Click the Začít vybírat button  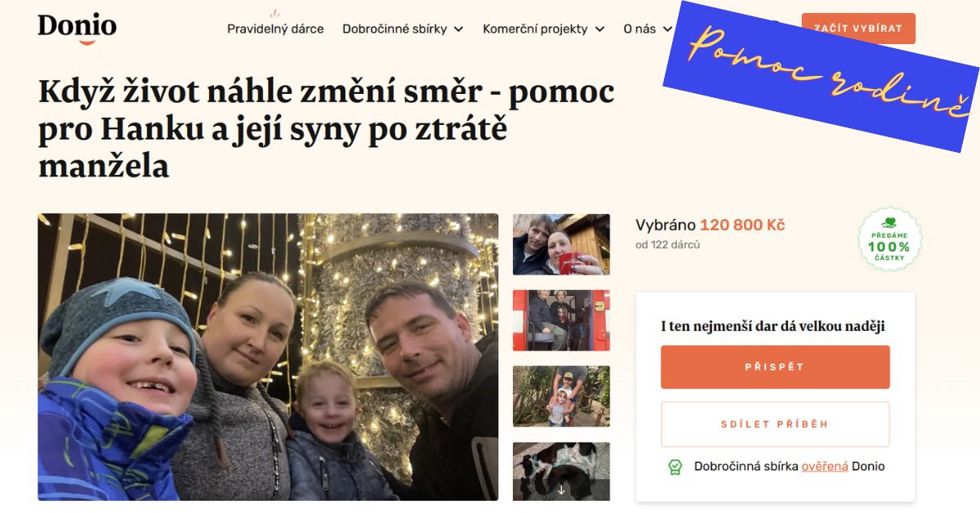click(x=858, y=29)
